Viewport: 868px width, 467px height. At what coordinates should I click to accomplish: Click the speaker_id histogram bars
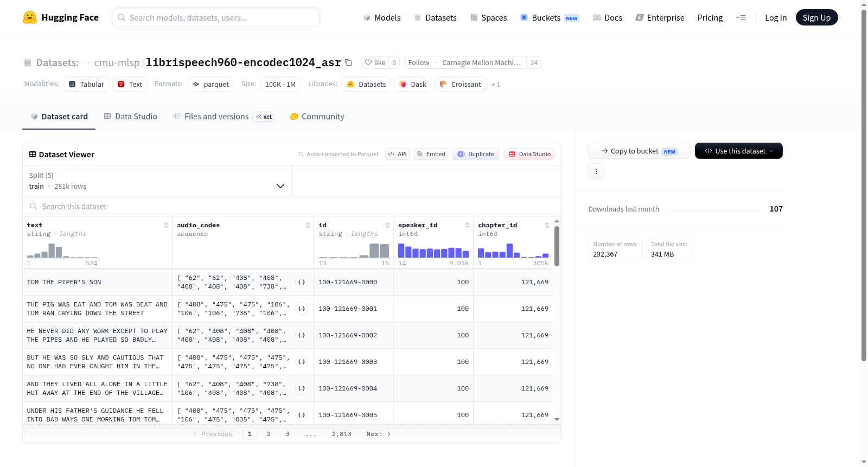pyautogui.click(x=433, y=251)
